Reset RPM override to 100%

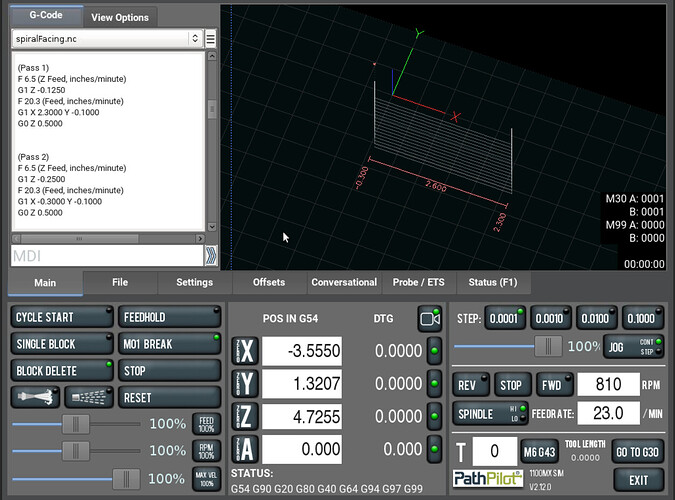pyautogui.click(x=206, y=451)
